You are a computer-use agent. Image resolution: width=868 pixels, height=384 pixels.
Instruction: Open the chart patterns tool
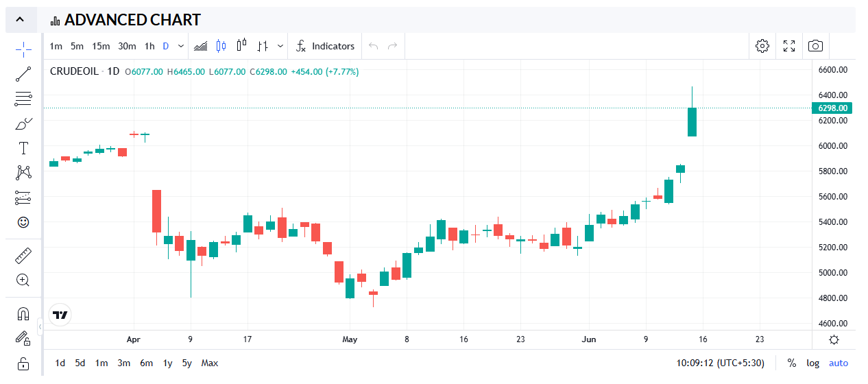coord(23,173)
